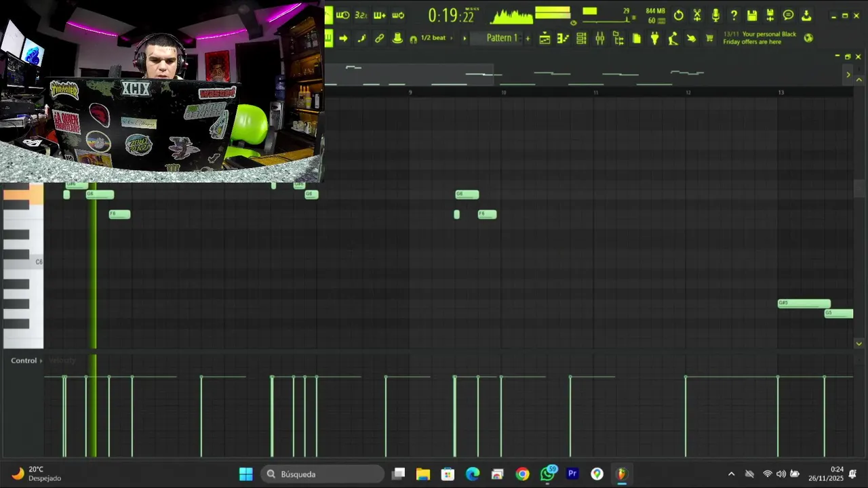Click the icon left of the shopping cart

[x=691, y=39]
